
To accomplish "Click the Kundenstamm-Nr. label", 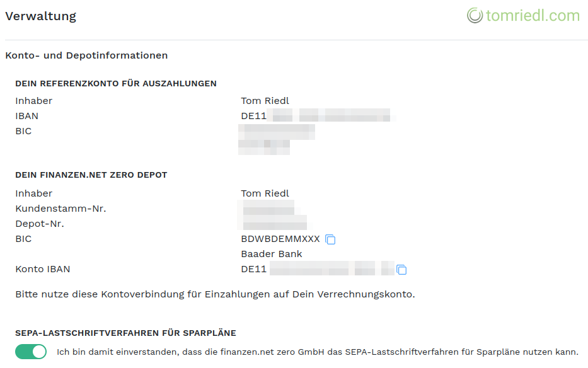I will tap(61, 209).
